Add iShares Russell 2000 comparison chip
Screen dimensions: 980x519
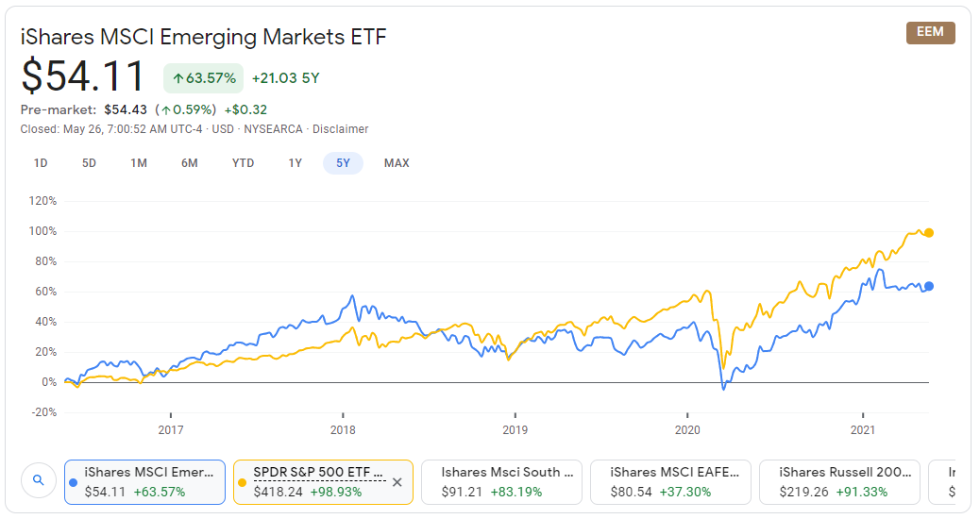coord(839,482)
